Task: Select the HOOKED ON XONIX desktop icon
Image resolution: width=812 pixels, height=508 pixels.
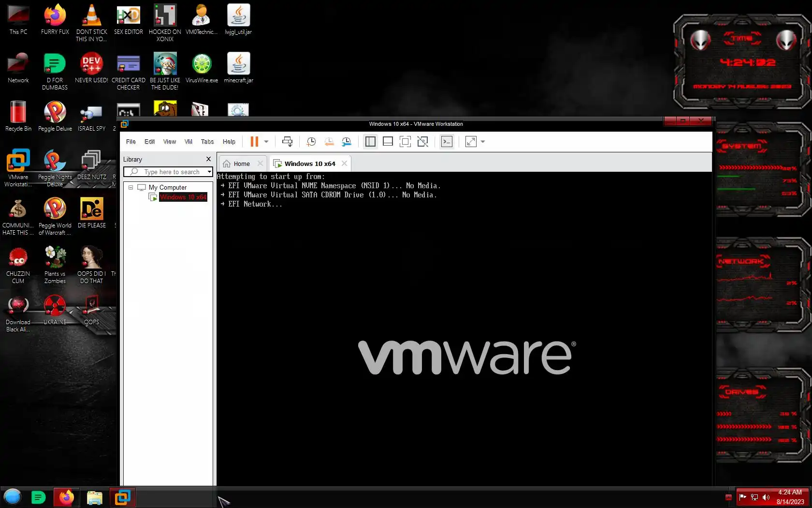Action: [165, 23]
